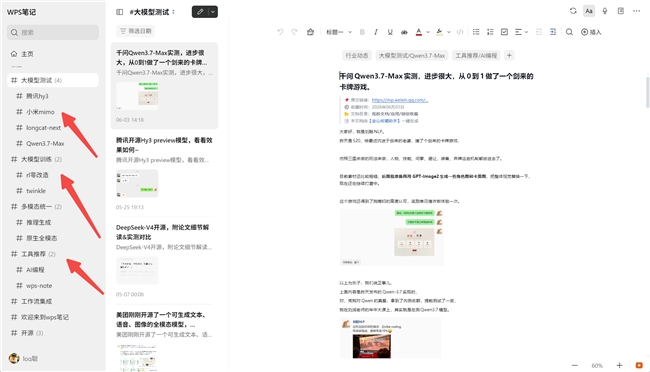Click the 大模型测试/Qwen3.7-Max tag chip

[412, 56]
